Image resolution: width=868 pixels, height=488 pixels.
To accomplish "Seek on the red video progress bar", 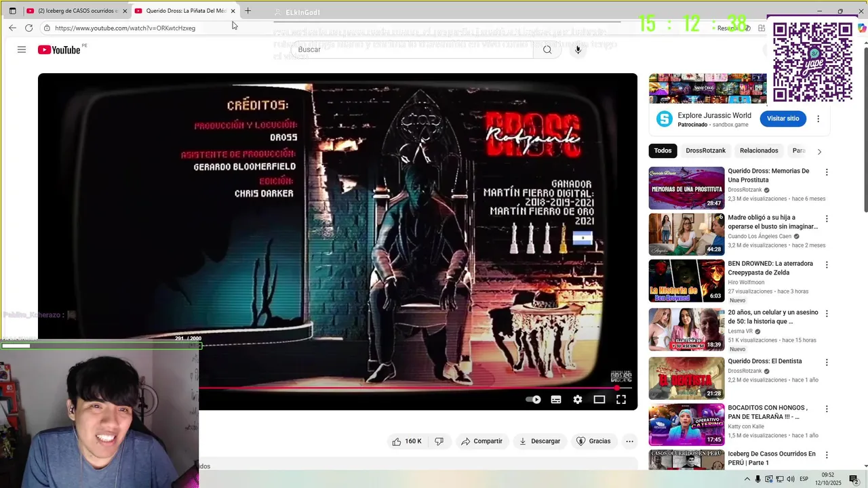I will pos(415,388).
